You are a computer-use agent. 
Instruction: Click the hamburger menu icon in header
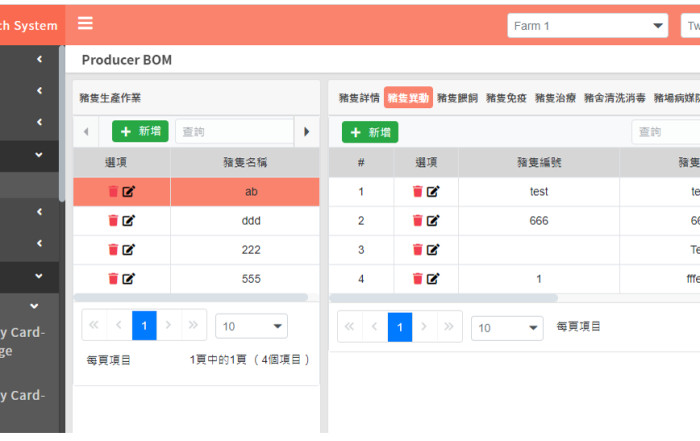pos(85,24)
